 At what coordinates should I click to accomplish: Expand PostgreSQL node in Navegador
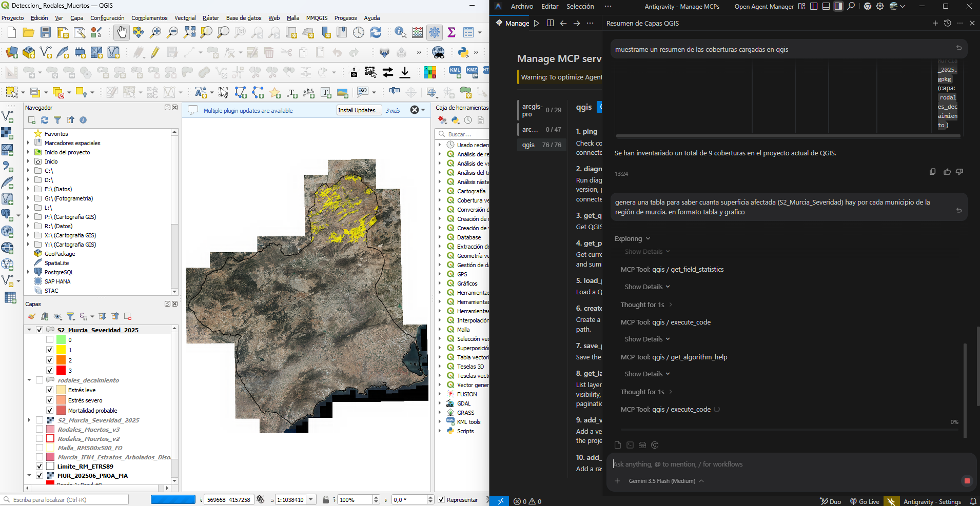click(29, 272)
